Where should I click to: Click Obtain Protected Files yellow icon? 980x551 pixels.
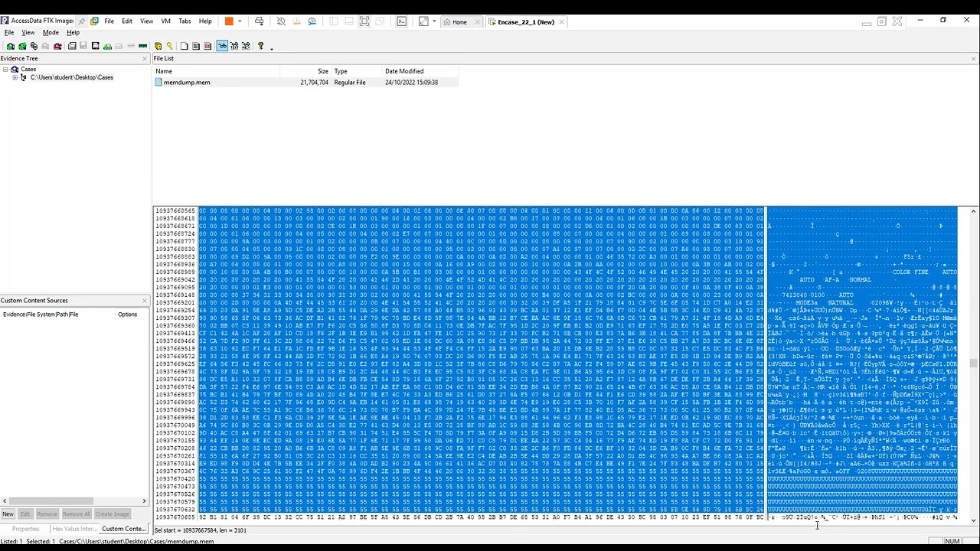158,46
